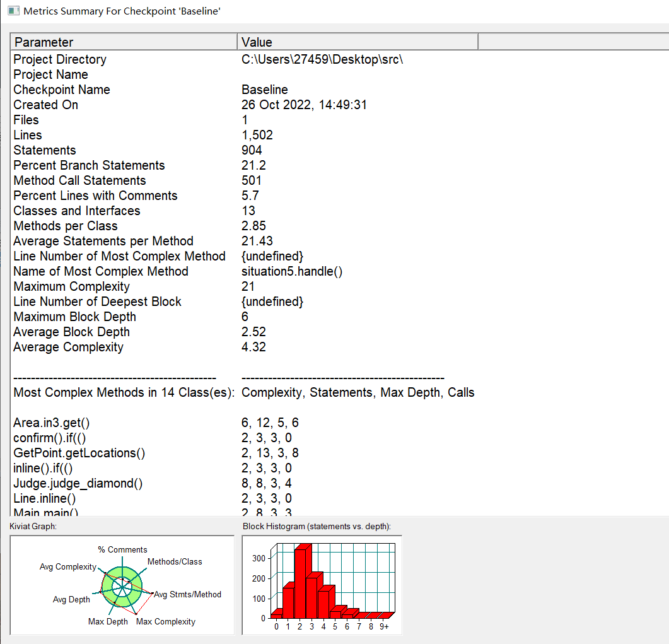Click the Block Histogram chart
This screenshot has width=669, height=644.
click(322, 585)
